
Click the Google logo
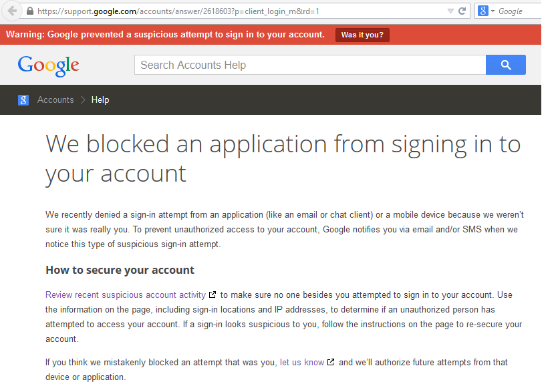point(49,65)
